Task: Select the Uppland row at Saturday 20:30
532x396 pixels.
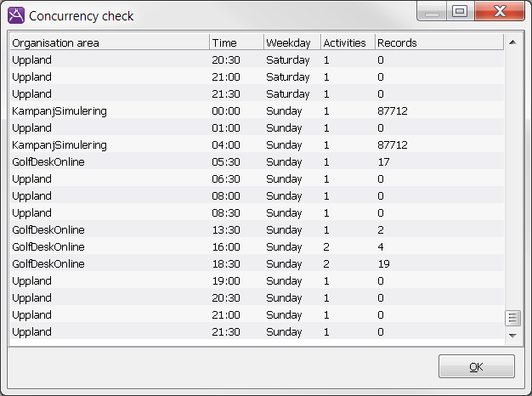Action: (x=257, y=60)
